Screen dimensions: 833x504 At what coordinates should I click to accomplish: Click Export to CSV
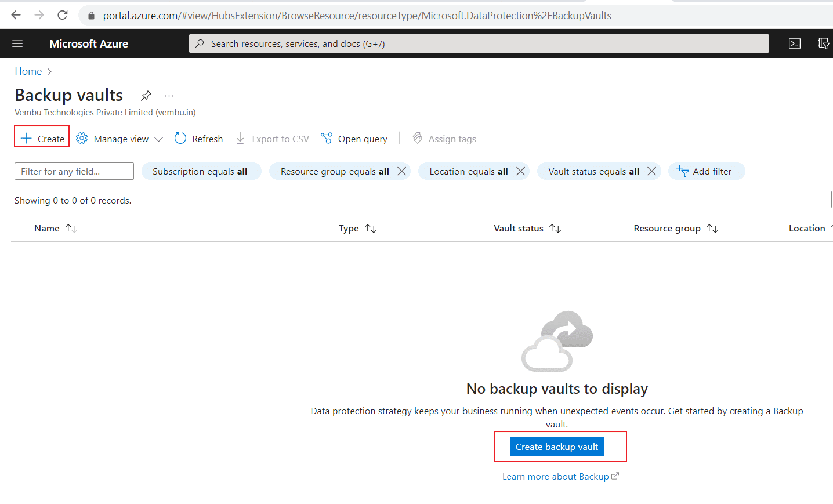pyautogui.click(x=272, y=139)
